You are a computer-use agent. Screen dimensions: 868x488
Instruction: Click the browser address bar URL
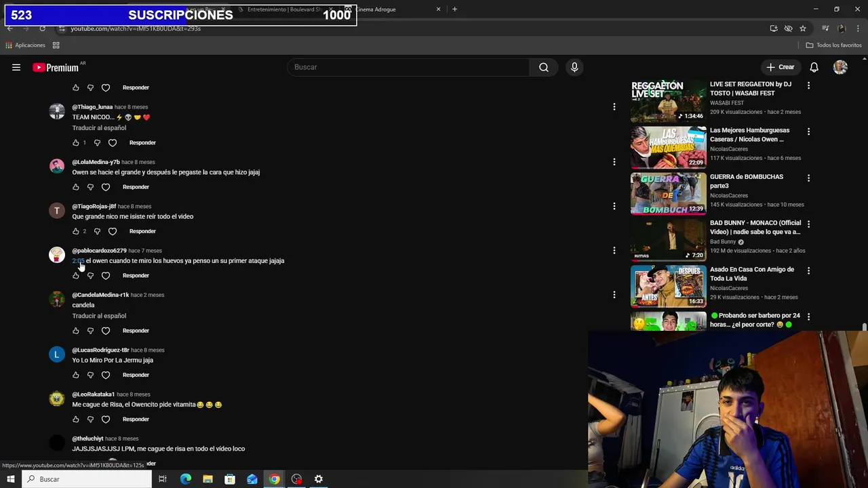point(136,28)
